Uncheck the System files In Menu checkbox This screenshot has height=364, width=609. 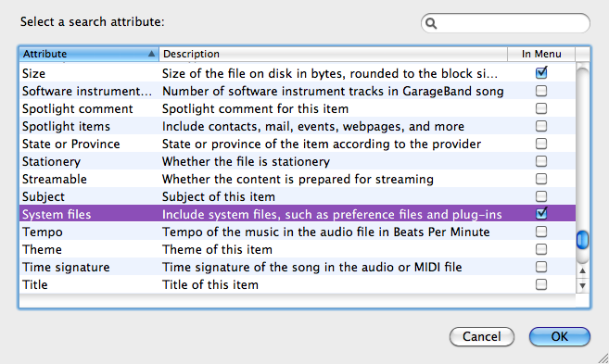[541, 213]
